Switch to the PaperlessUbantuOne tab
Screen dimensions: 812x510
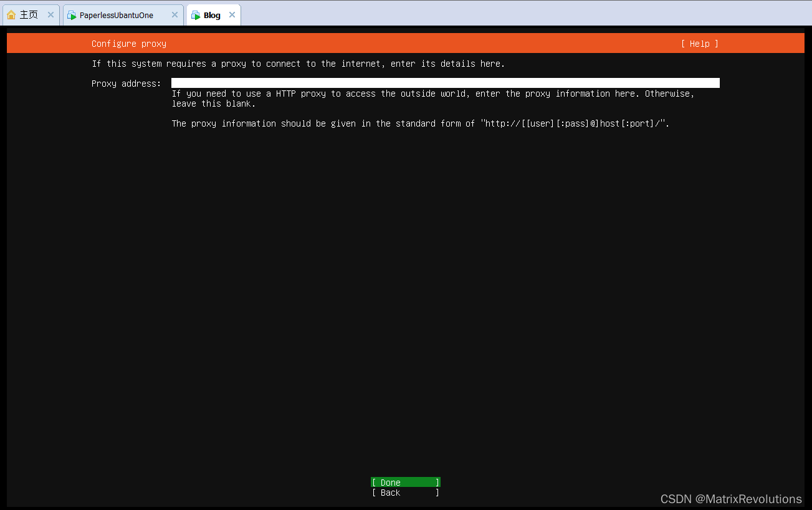118,14
